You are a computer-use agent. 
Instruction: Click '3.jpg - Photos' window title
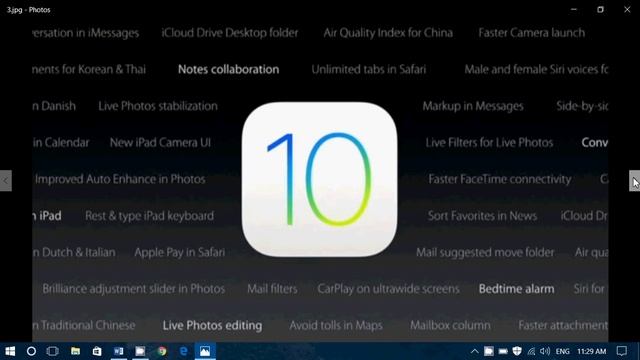coord(29,10)
